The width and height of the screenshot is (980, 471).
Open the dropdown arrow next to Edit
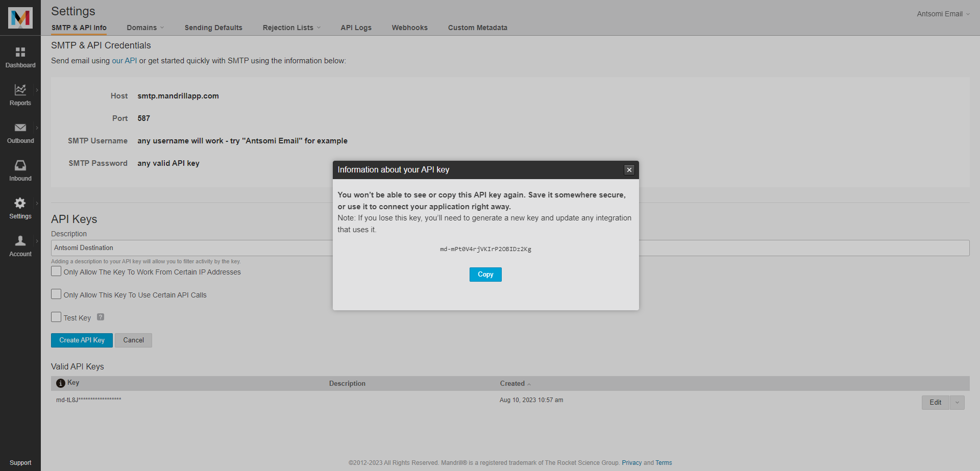957,403
